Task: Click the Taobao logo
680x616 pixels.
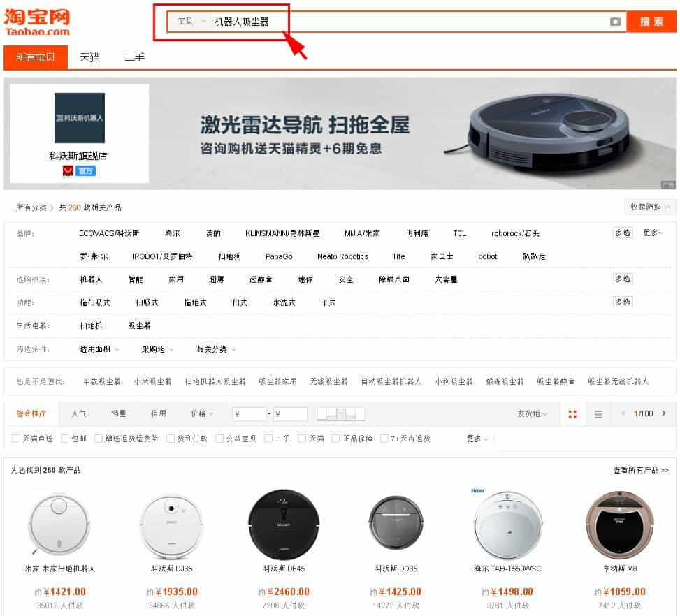Action: tap(37, 22)
